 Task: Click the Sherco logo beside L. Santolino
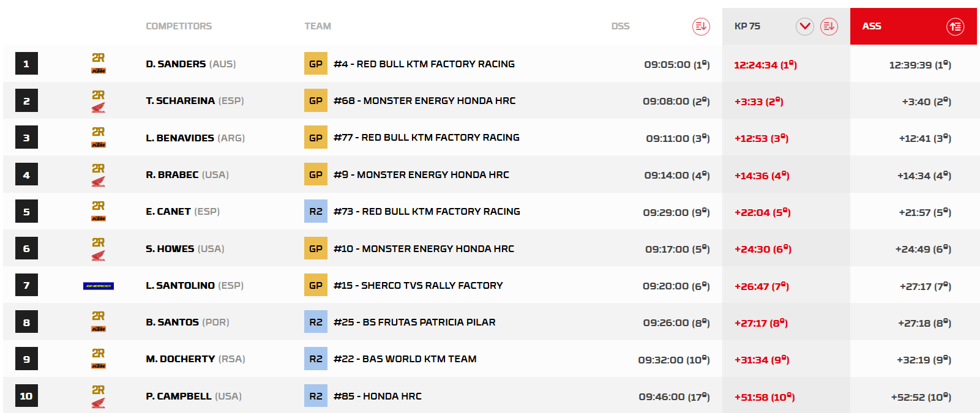coord(99,286)
